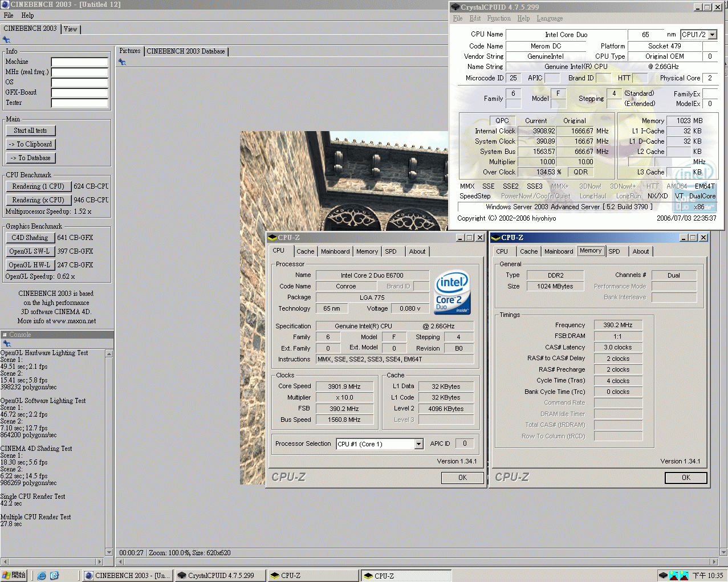Open the Language menu in CrystalCPUID
The height and width of the screenshot is (582, 728).
point(550,18)
